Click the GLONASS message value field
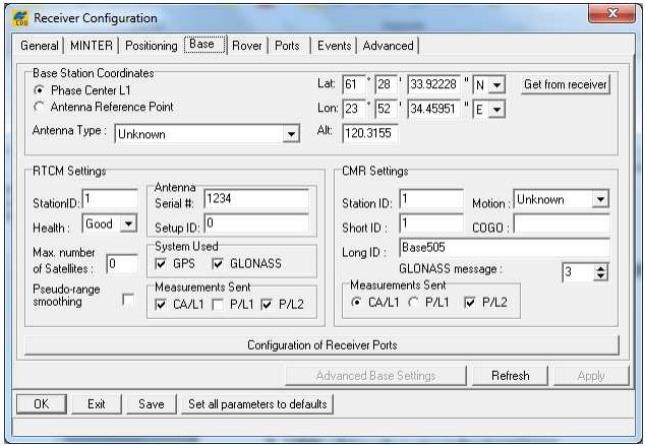The image size is (645, 446). tap(578, 272)
